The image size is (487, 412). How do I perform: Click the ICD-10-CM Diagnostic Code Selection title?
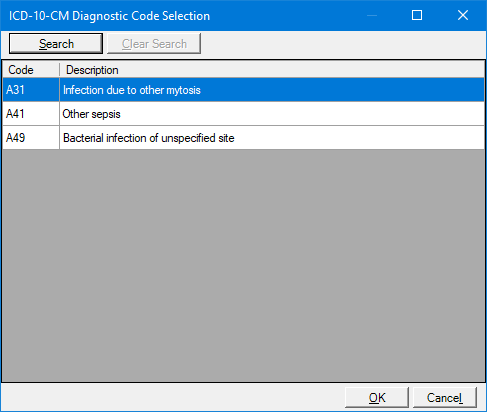pyautogui.click(x=109, y=16)
